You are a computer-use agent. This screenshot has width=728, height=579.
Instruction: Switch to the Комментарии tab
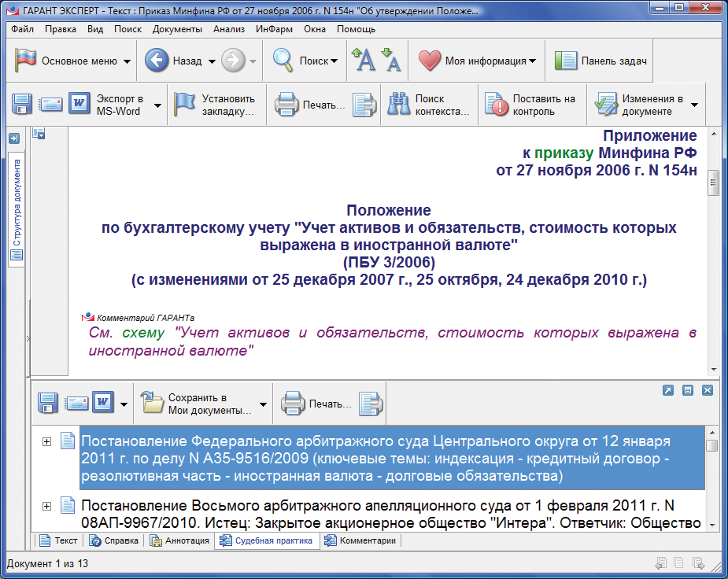tap(360, 540)
